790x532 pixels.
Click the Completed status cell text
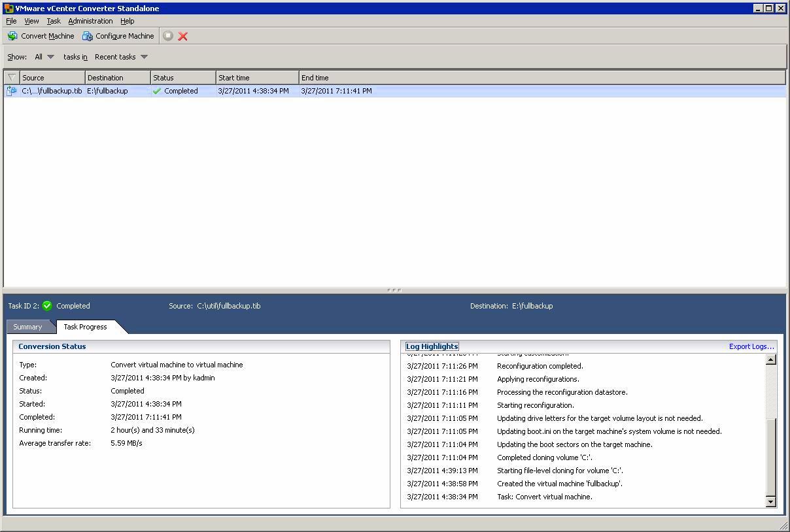point(181,91)
